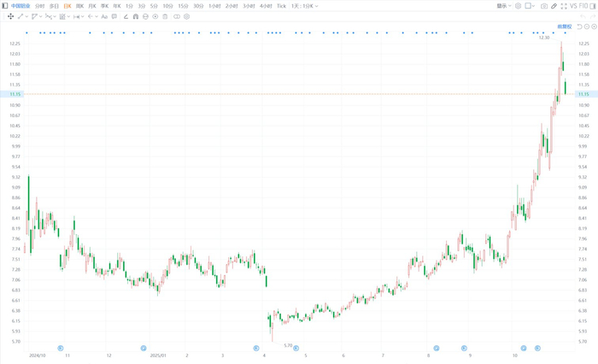The width and height of the screenshot is (598, 364).
Task: Choose the 4小时 interval
Action: coord(266,6)
